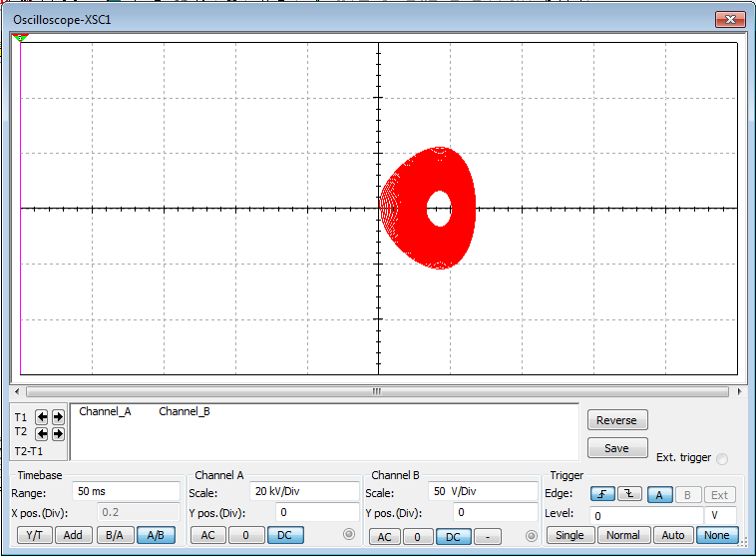756x556 pixels.
Task: Move T1 cursor right with arrow
Action: 58,417
